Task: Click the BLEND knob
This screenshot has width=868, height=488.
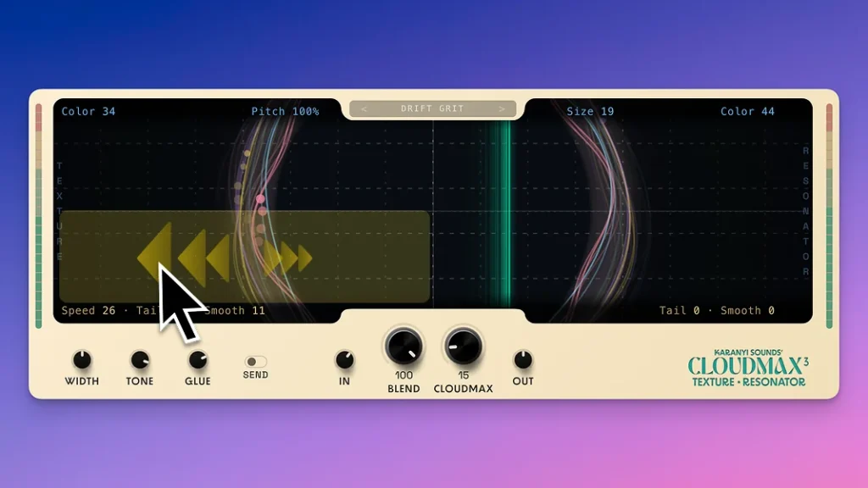Action: [403, 347]
